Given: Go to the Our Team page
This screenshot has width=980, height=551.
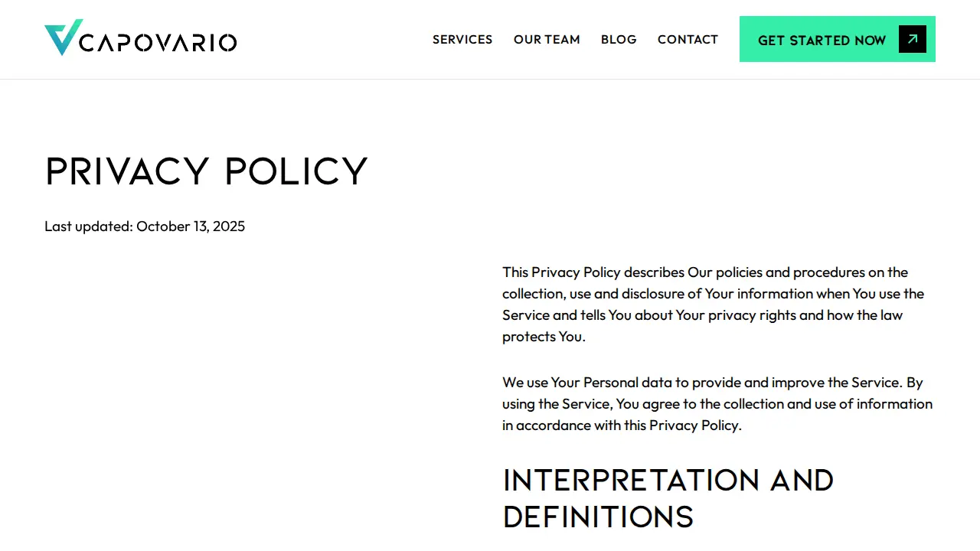Looking at the screenshot, I should click(x=547, y=39).
